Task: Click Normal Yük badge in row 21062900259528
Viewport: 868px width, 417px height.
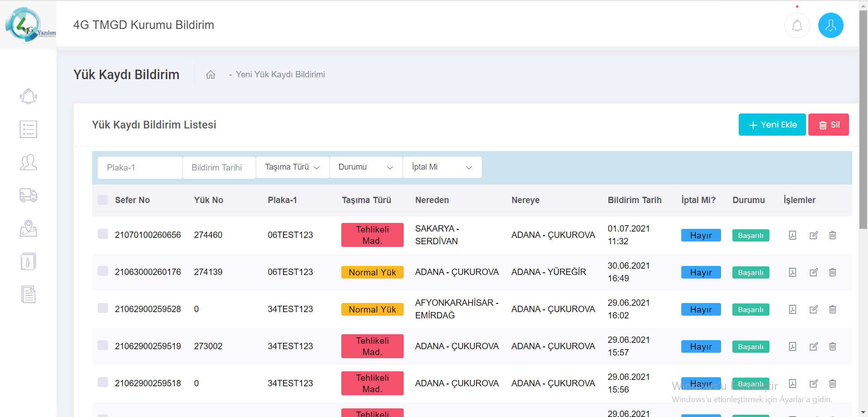Action: click(x=373, y=309)
